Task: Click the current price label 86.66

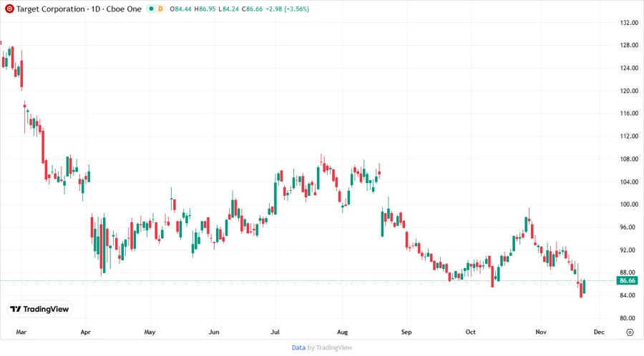Action: click(627, 280)
